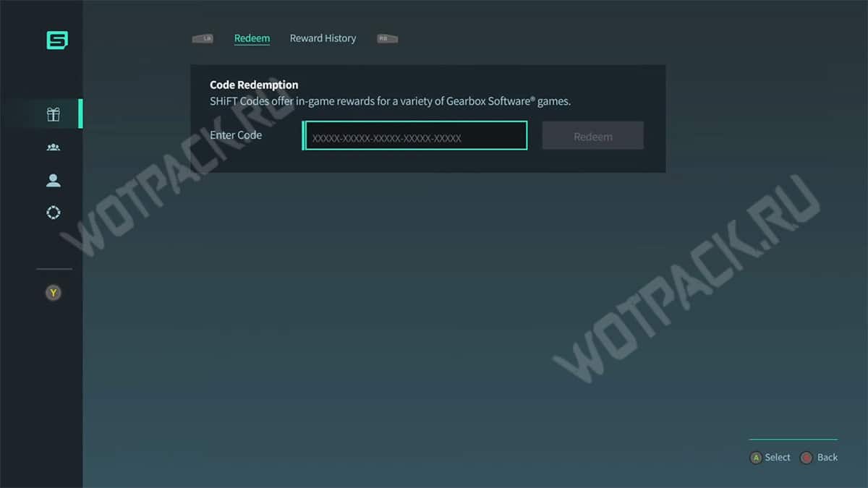Switch to the Redeem tab
Screen dimensions: 868x488
pyautogui.click(x=252, y=38)
